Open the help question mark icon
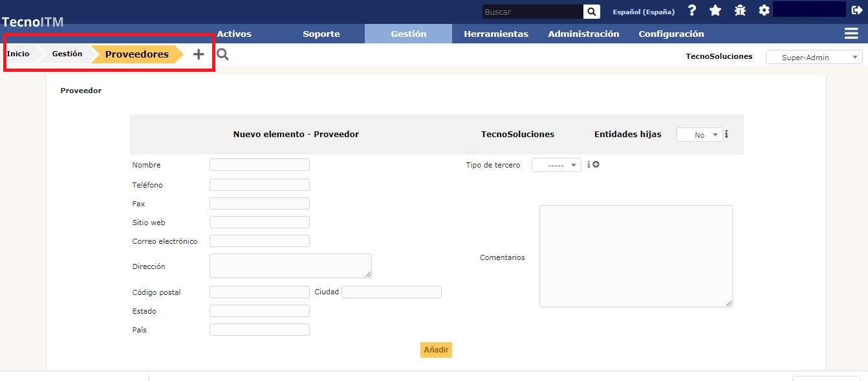This screenshot has height=381, width=868. pos(692,10)
